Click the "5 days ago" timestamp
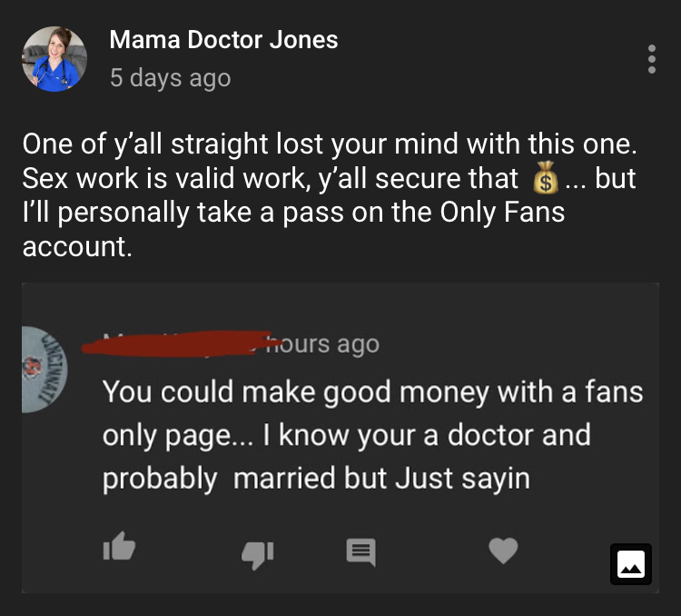The height and width of the screenshot is (616, 681). tap(170, 78)
